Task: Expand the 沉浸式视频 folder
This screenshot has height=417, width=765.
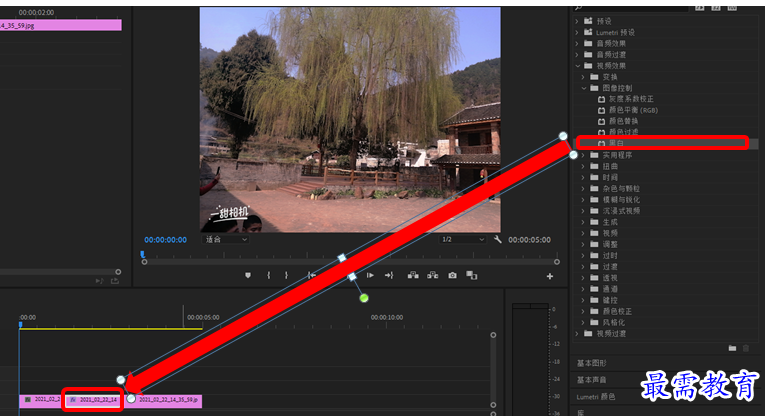Action: pyautogui.click(x=583, y=211)
